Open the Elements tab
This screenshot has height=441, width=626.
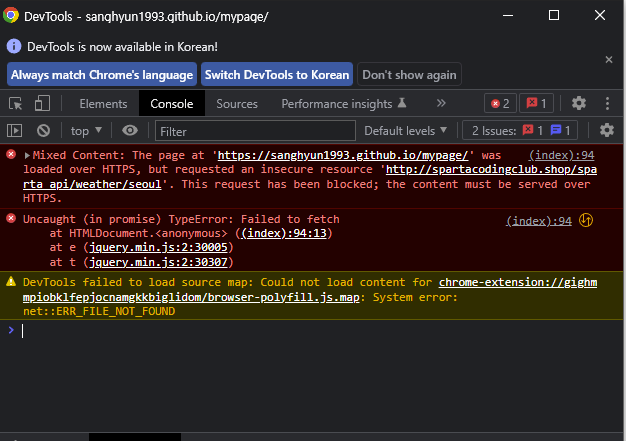pos(103,104)
